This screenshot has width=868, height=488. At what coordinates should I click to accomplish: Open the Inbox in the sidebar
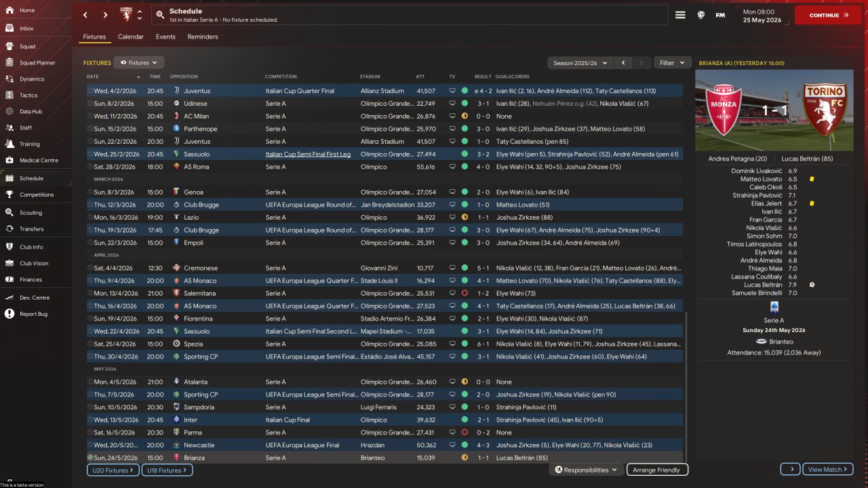27,28
